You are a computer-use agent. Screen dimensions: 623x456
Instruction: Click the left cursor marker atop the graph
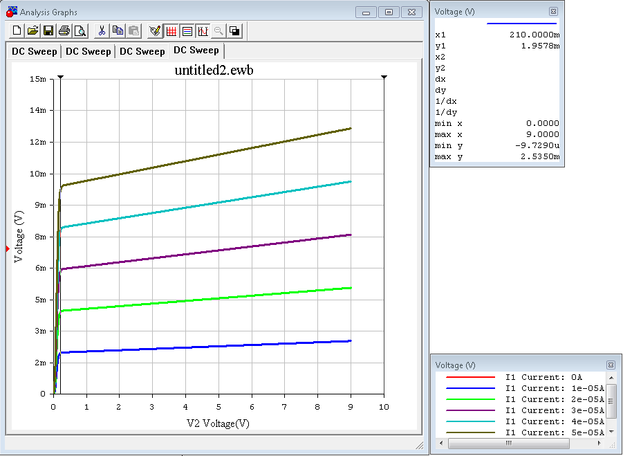(61, 76)
